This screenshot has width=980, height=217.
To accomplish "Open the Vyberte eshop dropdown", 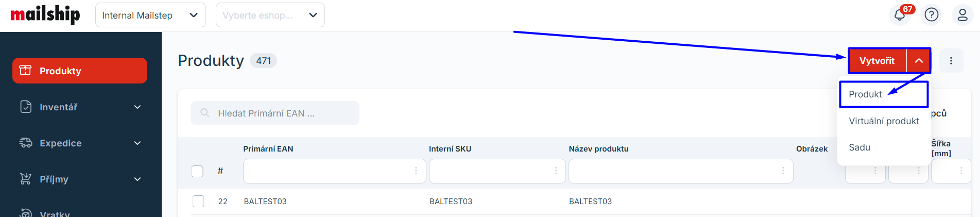I will tap(270, 15).
